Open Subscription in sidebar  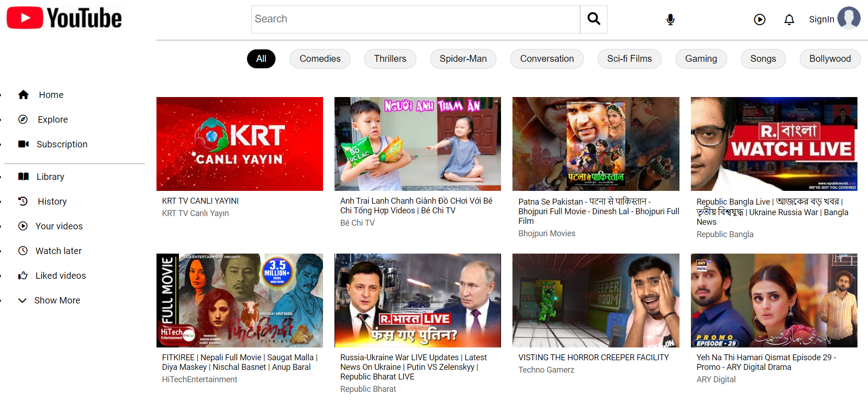click(x=62, y=144)
